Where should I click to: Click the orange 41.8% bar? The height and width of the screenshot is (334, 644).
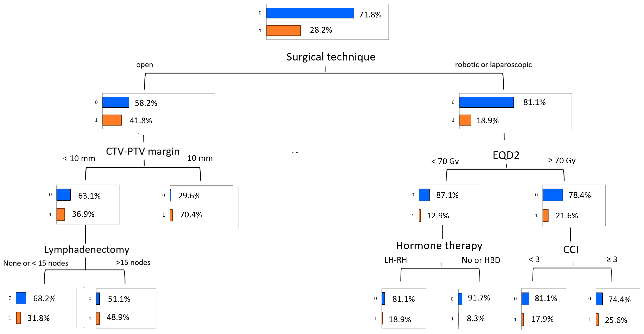click(x=112, y=120)
